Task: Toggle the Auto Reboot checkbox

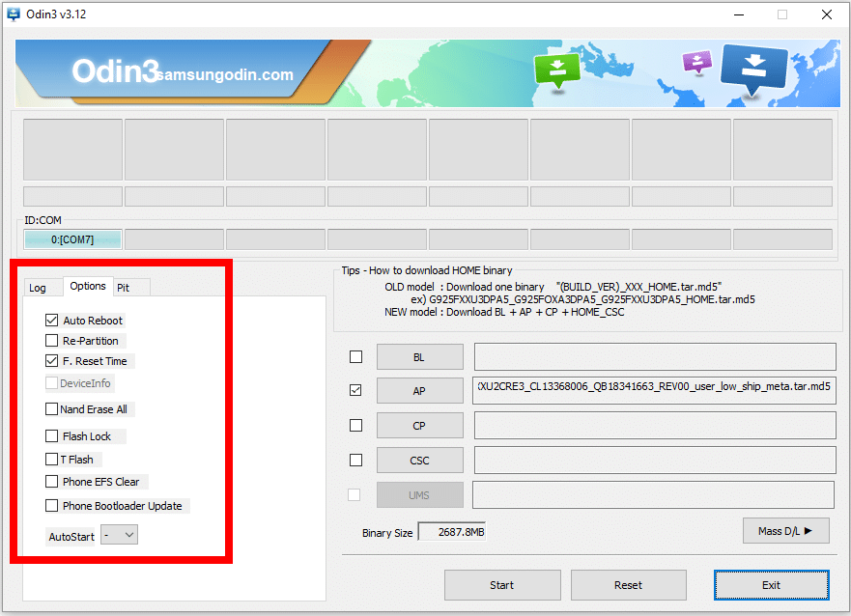Action: [x=51, y=320]
